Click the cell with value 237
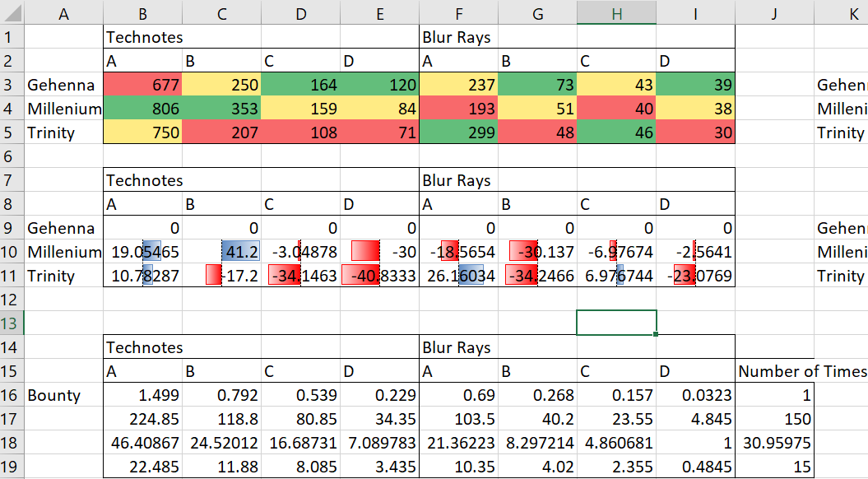Viewport: 868px width, 479px height. [459, 84]
